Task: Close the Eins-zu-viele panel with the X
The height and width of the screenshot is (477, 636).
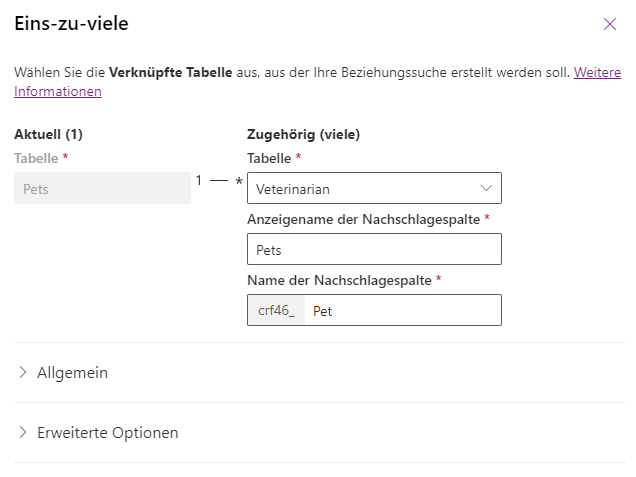Action: point(610,24)
